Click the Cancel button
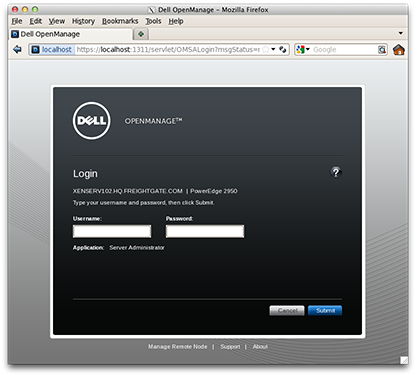 [287, 310]
